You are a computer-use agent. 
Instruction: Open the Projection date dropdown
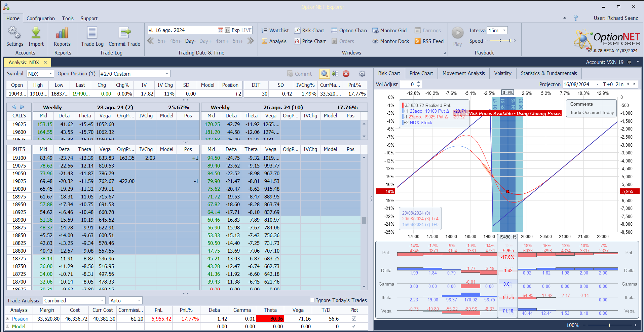pos(597,84)
